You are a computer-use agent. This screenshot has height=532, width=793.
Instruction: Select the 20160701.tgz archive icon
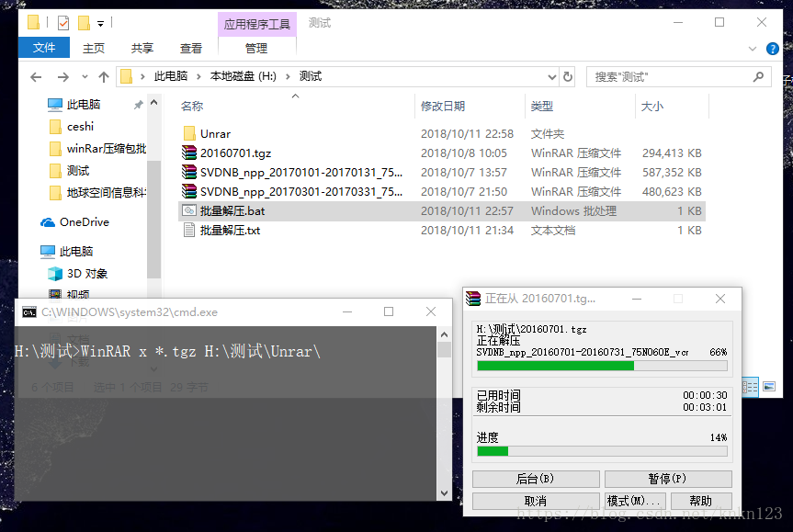click(x=189, y=153)
